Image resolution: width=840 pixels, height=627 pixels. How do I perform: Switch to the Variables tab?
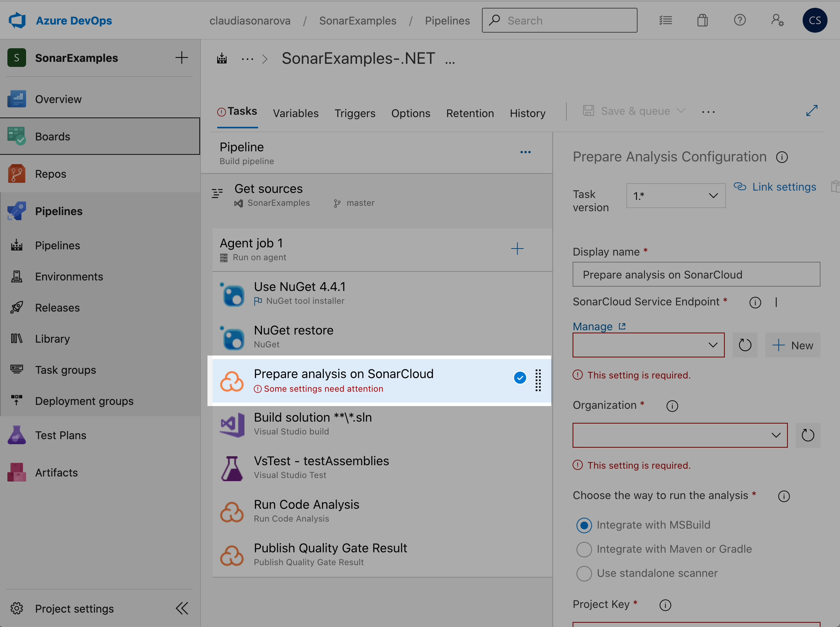pyautogui.click(x=296, y=112)
